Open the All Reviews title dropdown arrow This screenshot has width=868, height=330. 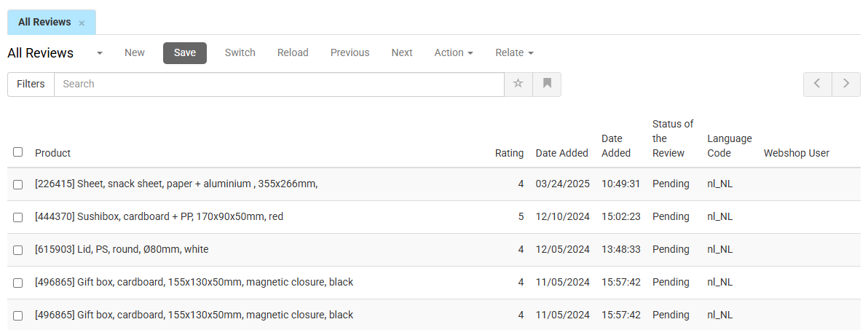[x=100, y=53]
